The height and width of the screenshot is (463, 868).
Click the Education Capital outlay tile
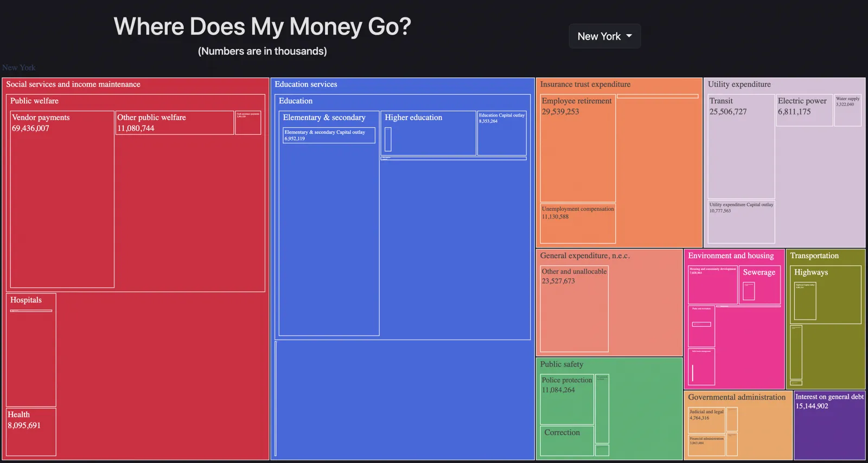tap(502, 133)
